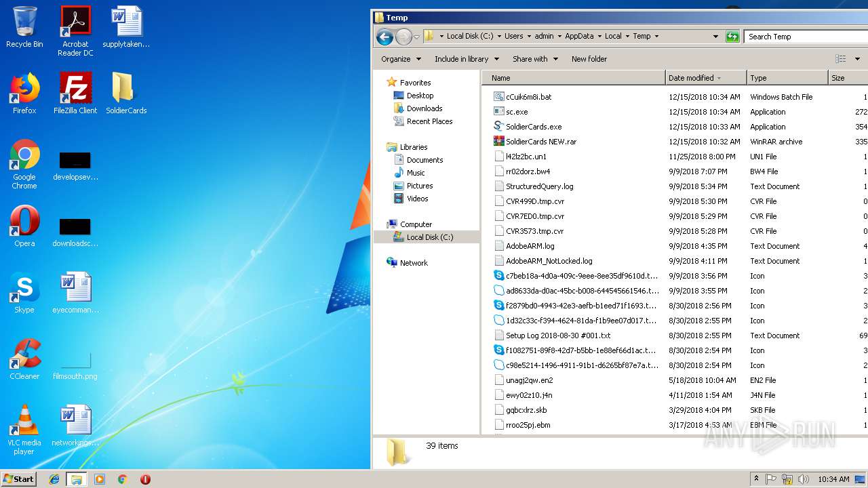
Task: Open recent pages dropdown arrow
Action: (416, 37)
